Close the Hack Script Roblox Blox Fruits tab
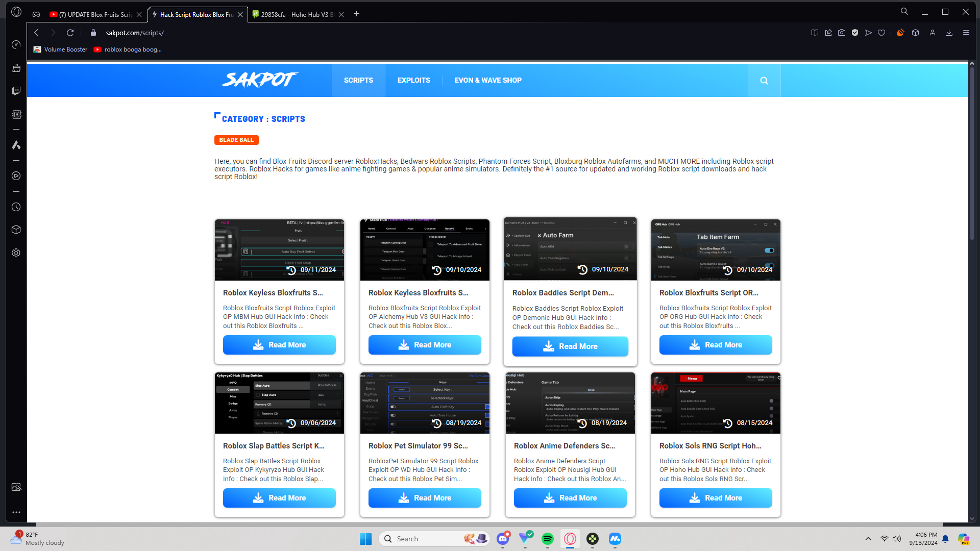 click(x=240, y=14)
